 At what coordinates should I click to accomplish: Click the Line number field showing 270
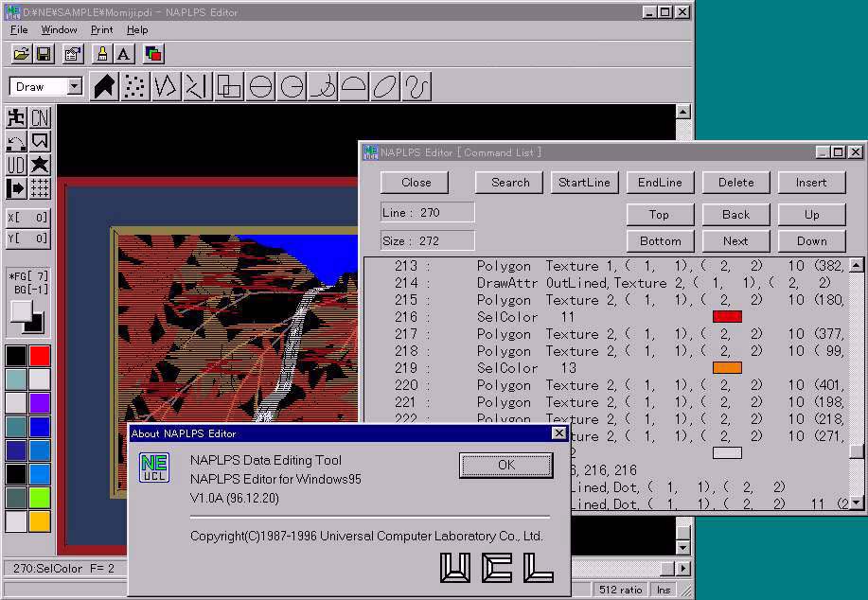pos(427,213)
